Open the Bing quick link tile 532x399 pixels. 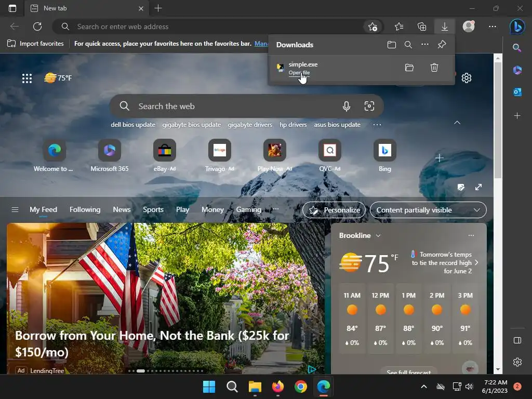pyautogui.click(x=385, y=155)
